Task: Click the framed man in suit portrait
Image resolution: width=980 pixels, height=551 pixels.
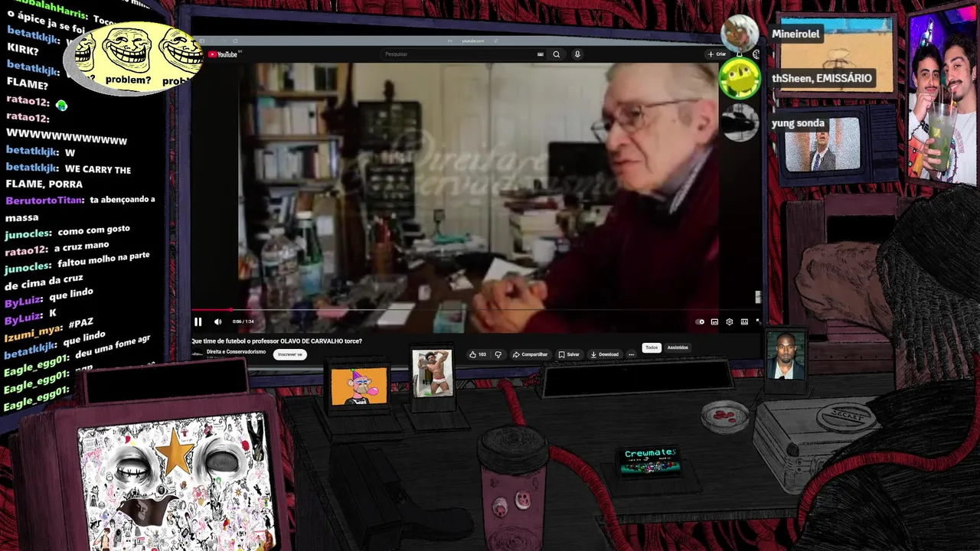Action: pos(786,357)
